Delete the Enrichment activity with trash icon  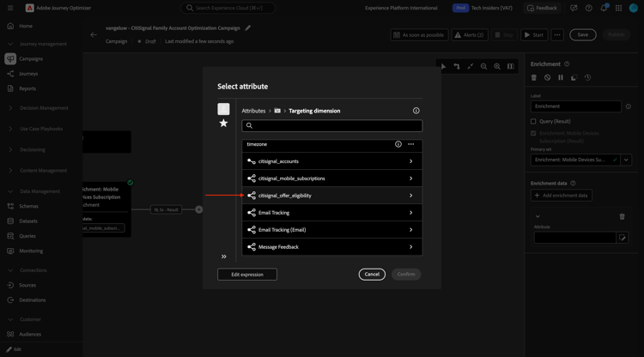click(534, 77)
